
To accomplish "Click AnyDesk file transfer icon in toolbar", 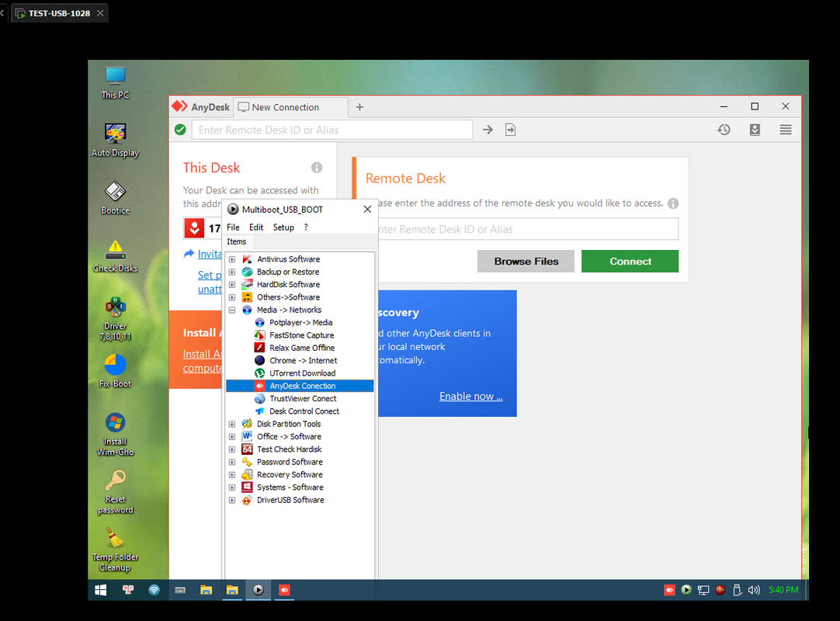I will [x=511, y=130].
